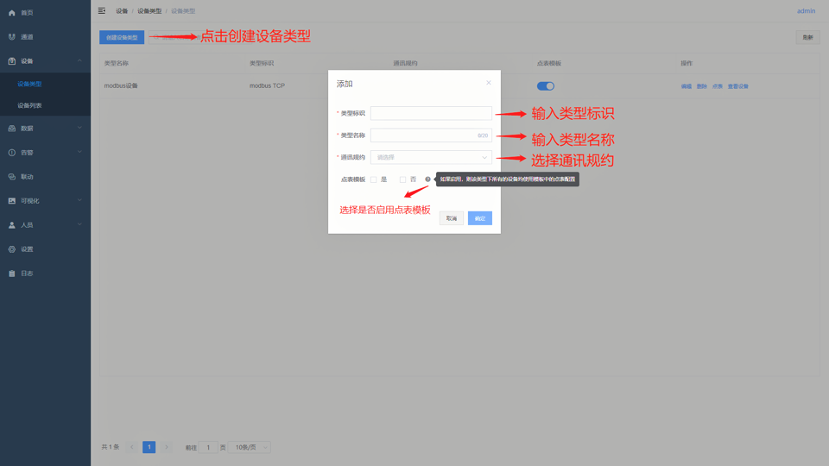Screen dimensions: 830x466
Task: Focus the 类型名称 input field
Action: [431, 136]
